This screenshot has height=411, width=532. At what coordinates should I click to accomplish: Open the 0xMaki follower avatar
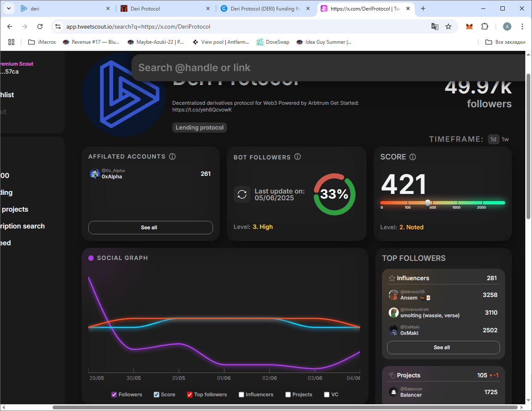coord(393,330)
